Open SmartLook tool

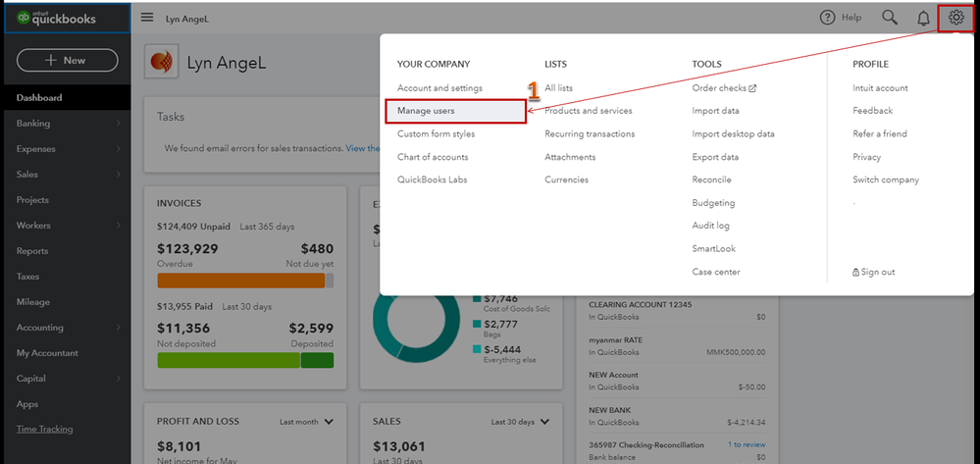714,249
